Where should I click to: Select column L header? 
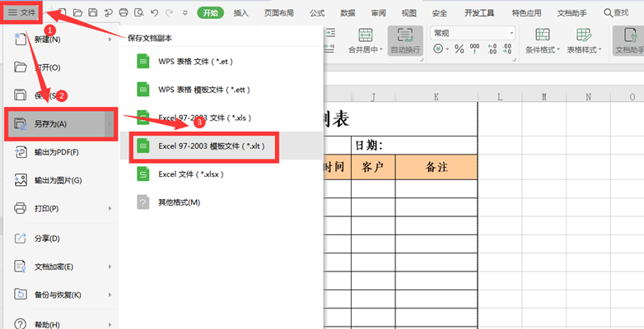(500, 97)
